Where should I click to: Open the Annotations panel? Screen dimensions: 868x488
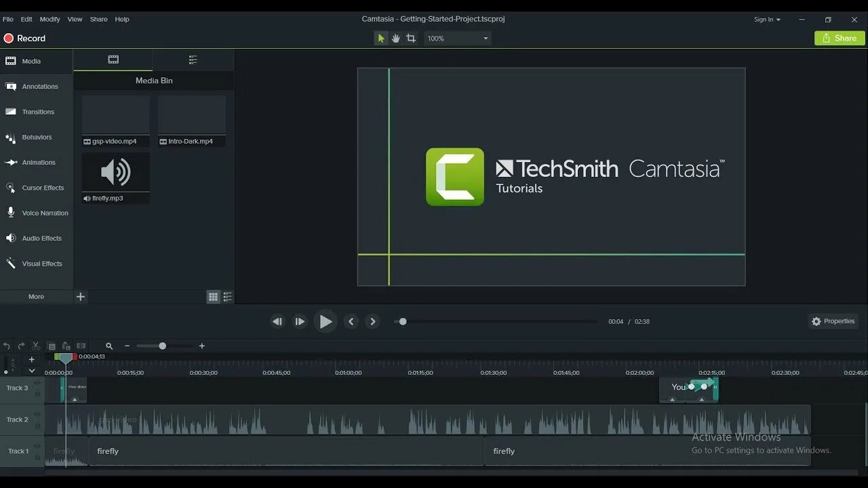tap(37, 86)
